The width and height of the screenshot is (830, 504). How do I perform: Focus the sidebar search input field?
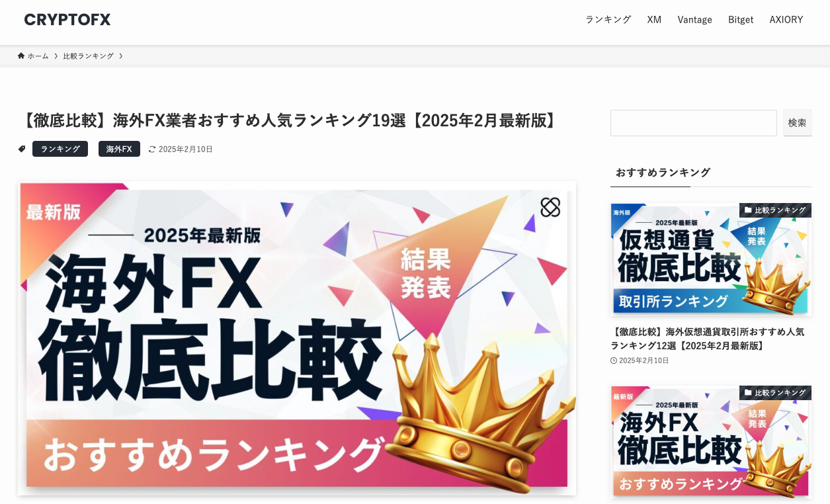pos(694,123)
